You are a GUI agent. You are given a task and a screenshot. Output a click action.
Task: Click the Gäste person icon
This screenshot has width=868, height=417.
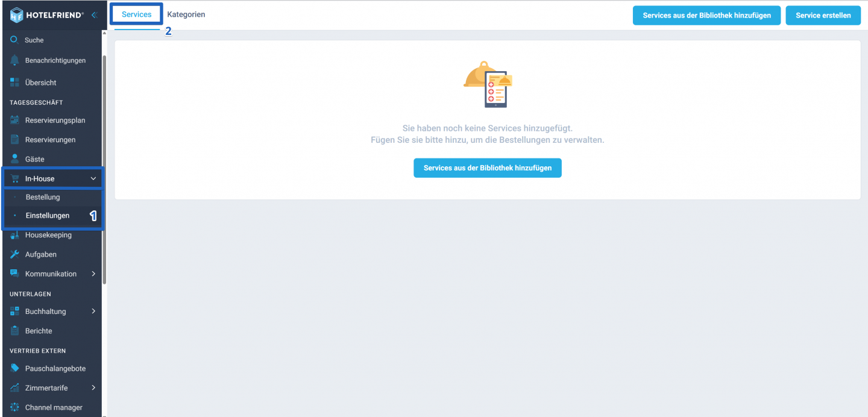[x=14, y=158]
